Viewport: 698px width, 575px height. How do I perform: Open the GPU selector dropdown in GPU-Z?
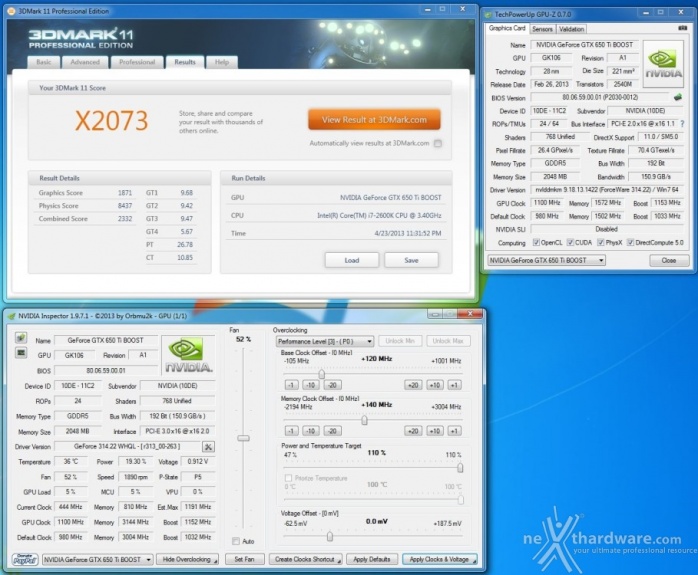click(547, 260)
